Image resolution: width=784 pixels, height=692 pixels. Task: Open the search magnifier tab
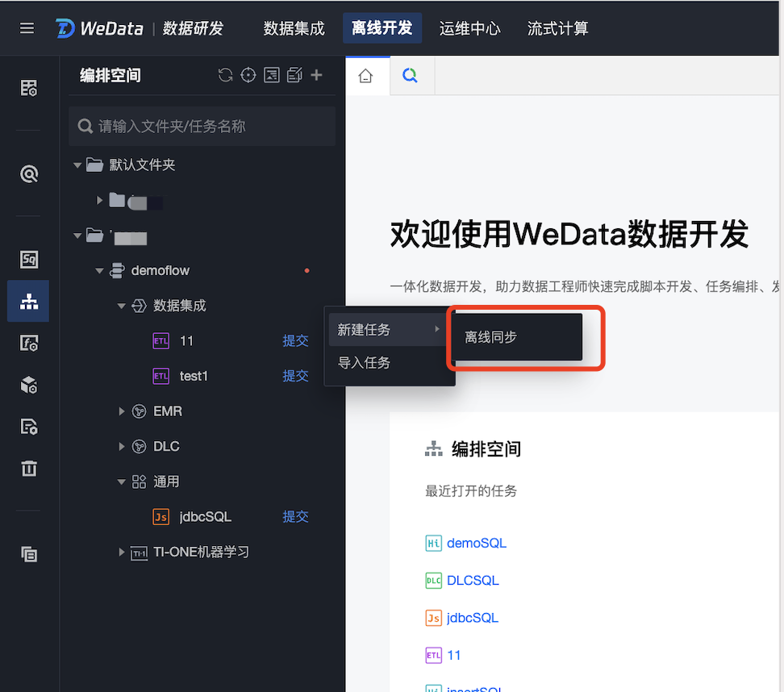click(x=410, y=76)
